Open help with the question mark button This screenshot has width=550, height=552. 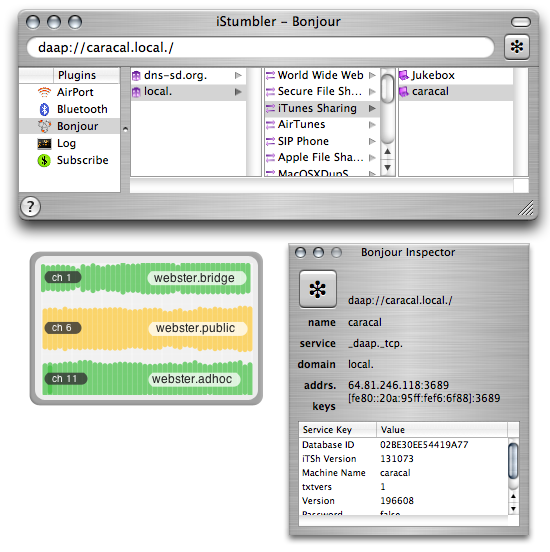pyautogui.click(x=30, y=207)
